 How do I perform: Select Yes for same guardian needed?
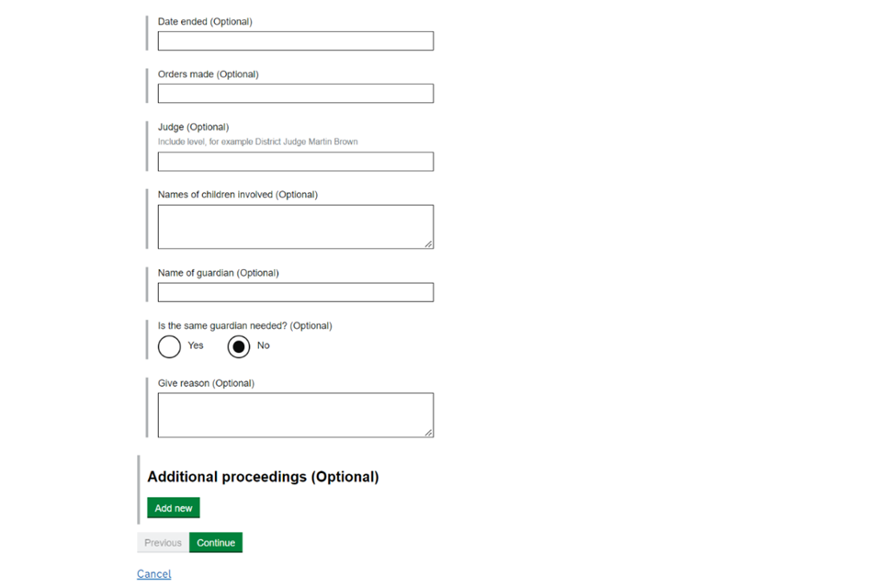pos(170,346)
